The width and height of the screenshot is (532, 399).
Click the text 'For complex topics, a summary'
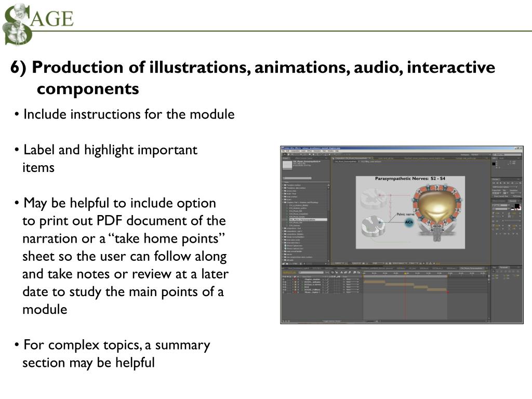click(117, 345)
